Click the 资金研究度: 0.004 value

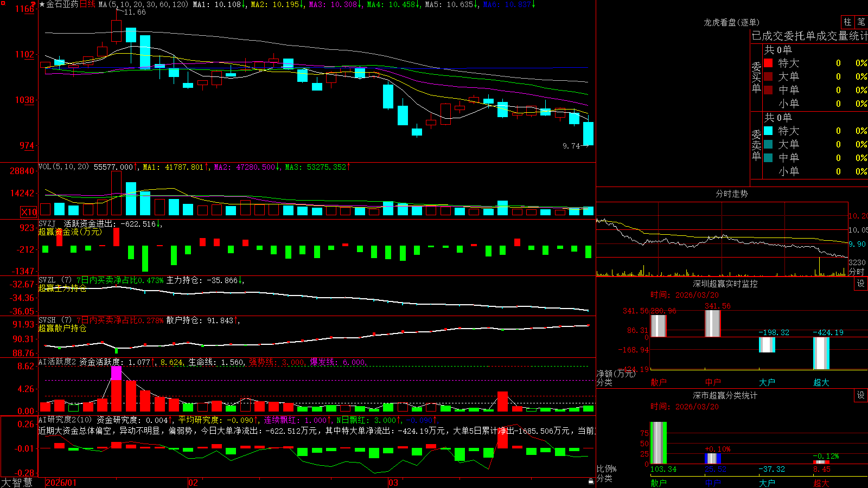[135, 420]
